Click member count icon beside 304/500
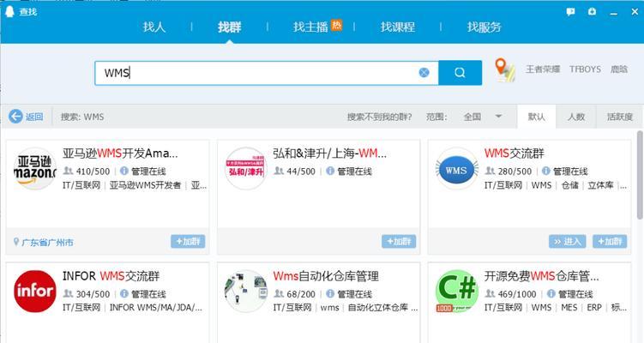 click(69, 294)
